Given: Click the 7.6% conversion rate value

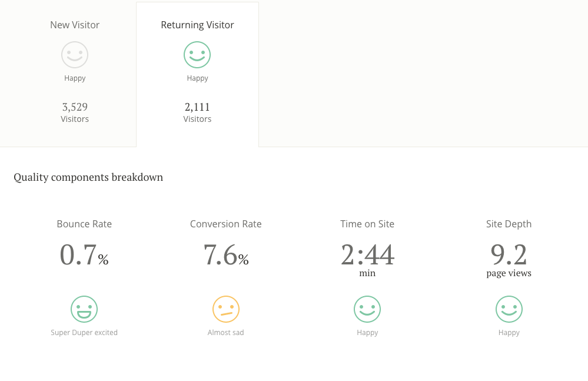Looking at the screenshot, I should pyautogui.click(x=226, y=254).
